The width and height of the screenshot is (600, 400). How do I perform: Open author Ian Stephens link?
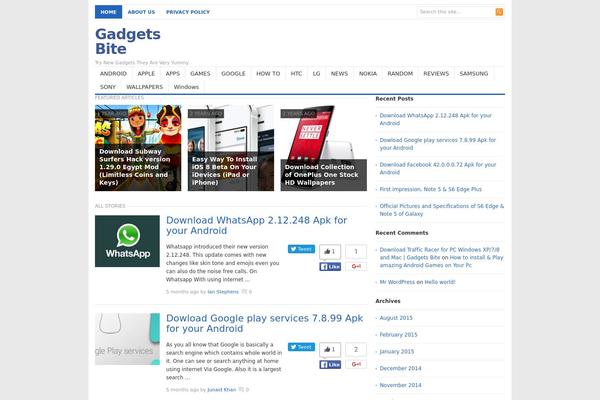(223, 292)
